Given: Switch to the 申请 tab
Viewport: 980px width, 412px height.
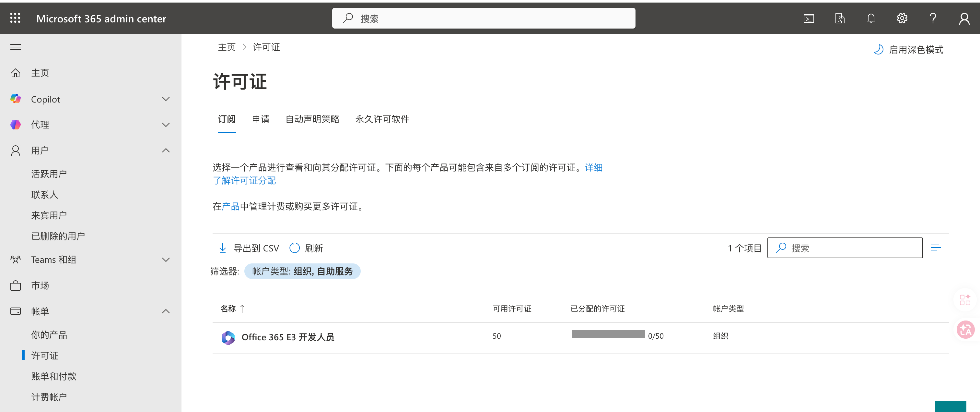Looking at the screenshot, I should (x=261, y=119).
